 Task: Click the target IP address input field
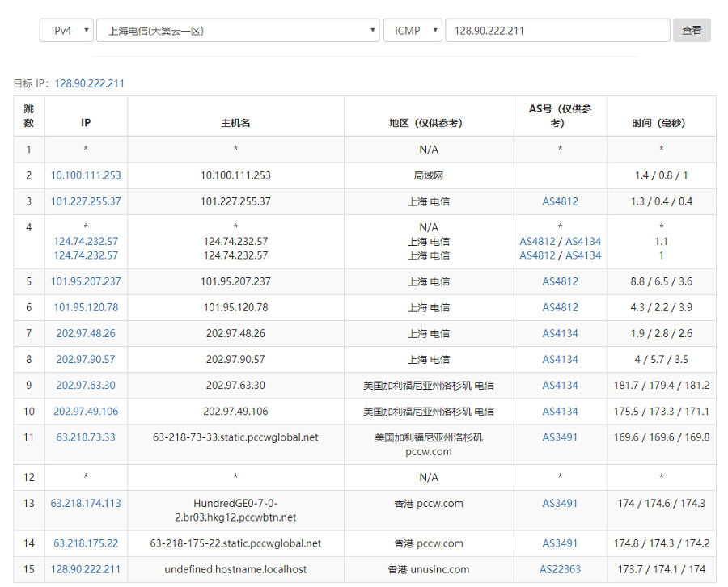pyautogui.click(x=557, y=31)
